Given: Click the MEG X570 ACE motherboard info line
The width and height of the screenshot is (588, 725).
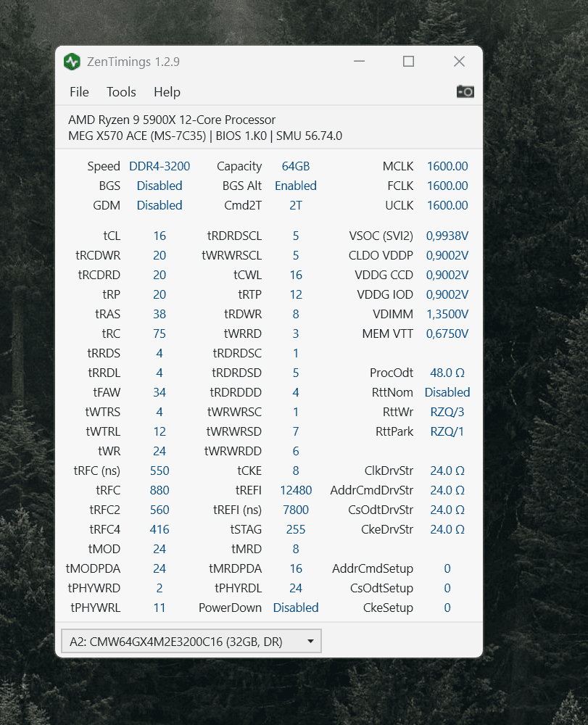Looking at the screenshot, I should 205,136.
